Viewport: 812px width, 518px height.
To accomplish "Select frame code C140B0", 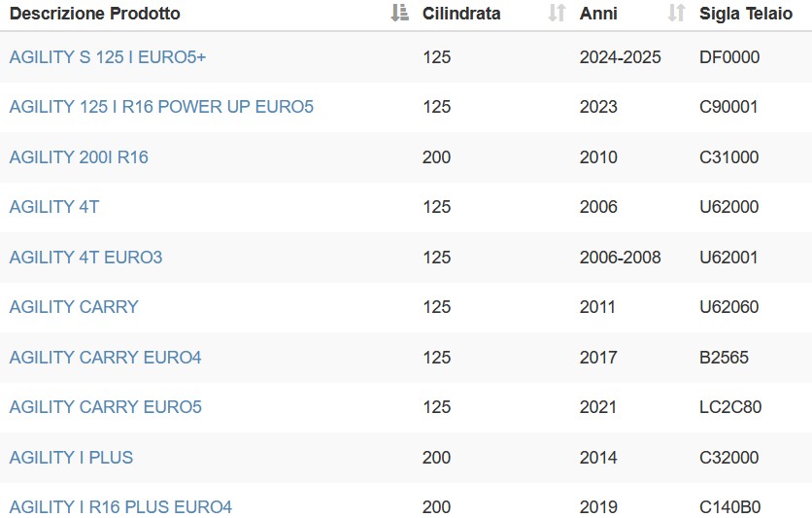I will tap(729, 506).
